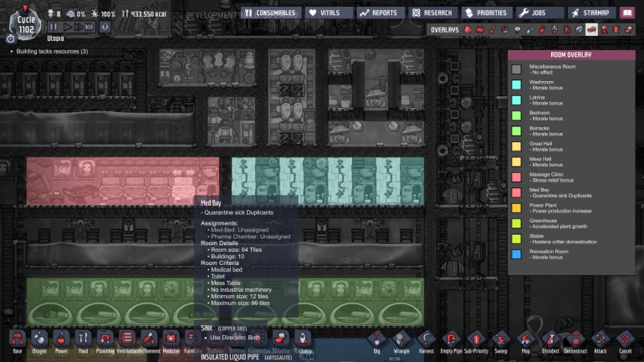Toggle the Decor overlay
The height and width of the screenshot is (362, 644).
click(x=555, y=29)
